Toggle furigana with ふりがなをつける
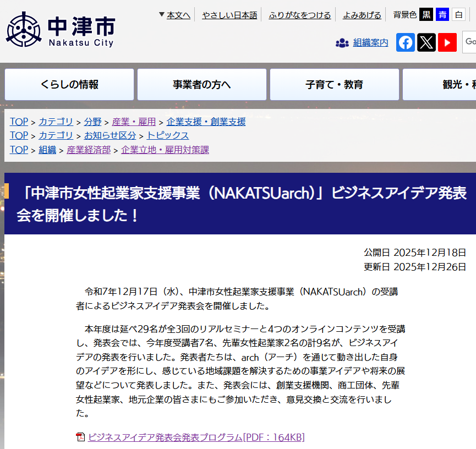The image size is (476, 449). coord(300,15)
